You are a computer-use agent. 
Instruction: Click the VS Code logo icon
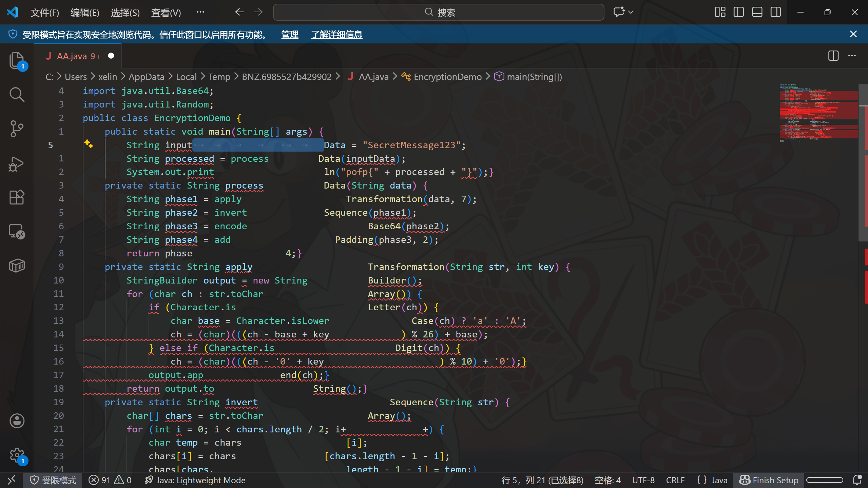point(13,12)
